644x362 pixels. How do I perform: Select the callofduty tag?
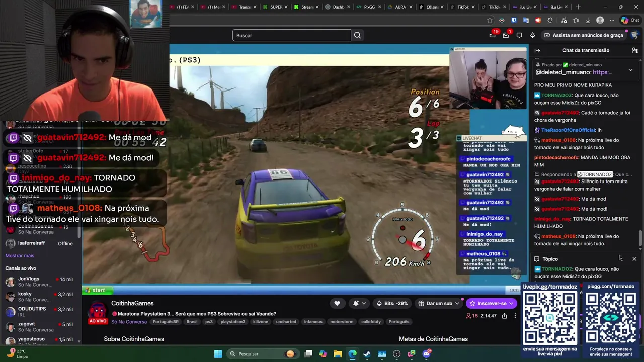pos(372,322)
